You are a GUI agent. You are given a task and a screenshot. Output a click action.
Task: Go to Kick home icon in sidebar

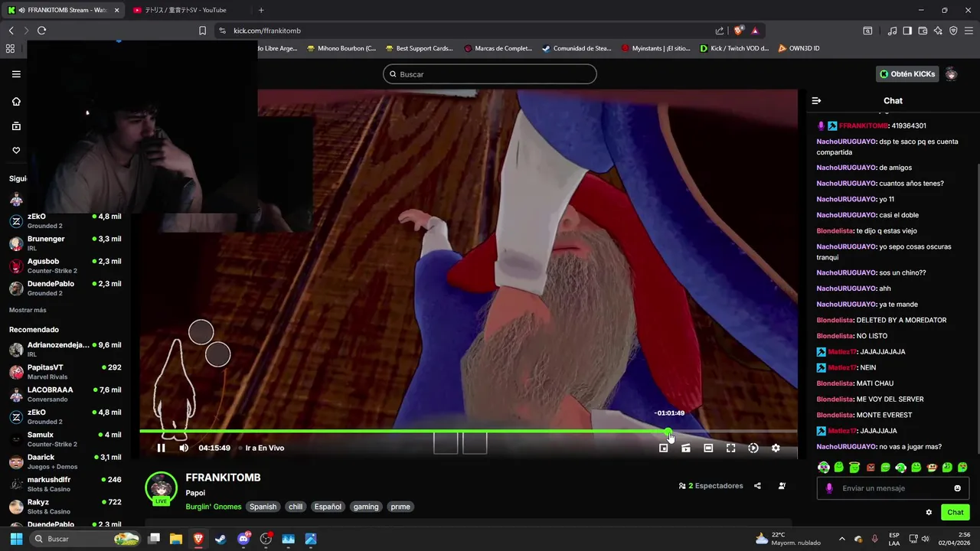tap(16, 101)
